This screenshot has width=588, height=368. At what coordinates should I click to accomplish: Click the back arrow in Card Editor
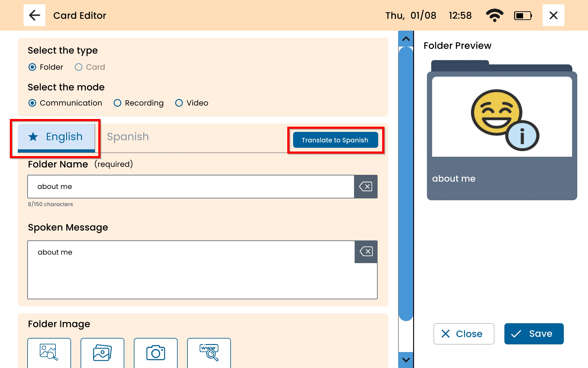coord(34,15)
